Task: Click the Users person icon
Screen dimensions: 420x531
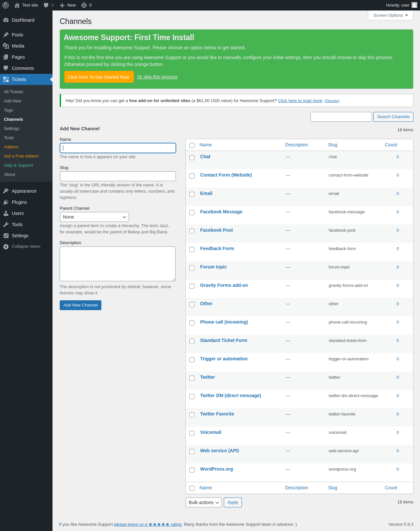Action: click(x=6, y=213)
